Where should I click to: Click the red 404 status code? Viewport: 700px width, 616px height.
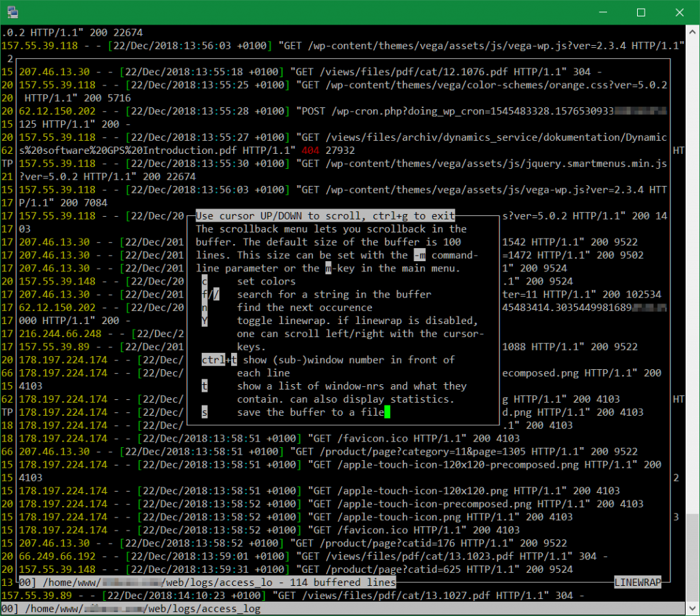coord(310,150)
